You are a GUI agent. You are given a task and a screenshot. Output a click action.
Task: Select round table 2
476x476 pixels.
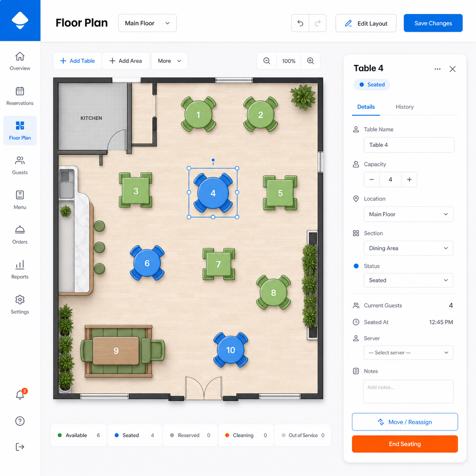click(x=261, y=114)
